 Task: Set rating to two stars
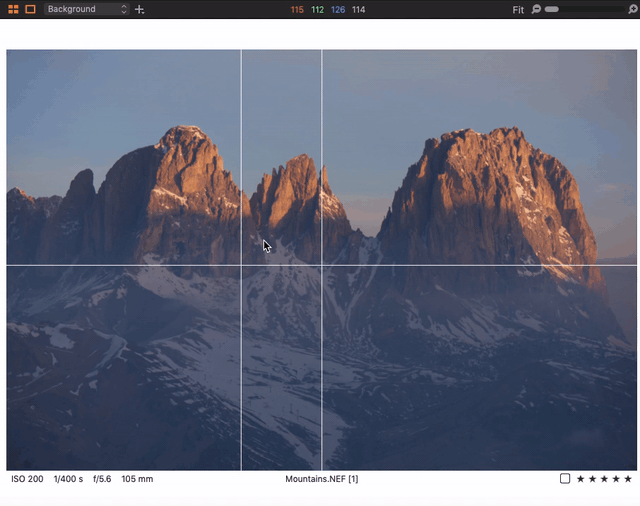[592, 479]
